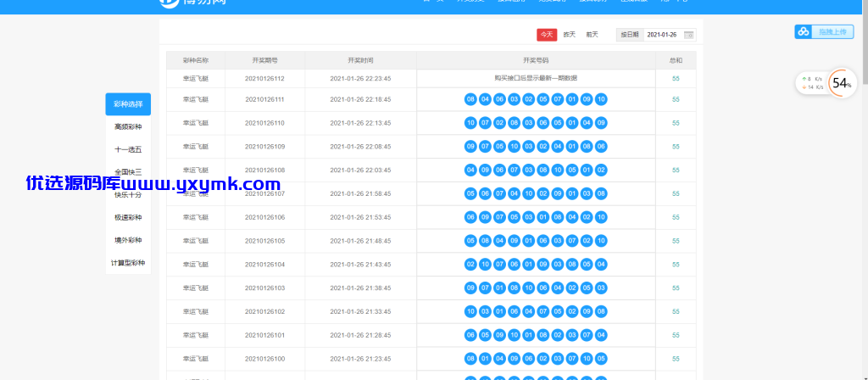The image size is (868, 380).
Task: Click 幸运飞艇 name in row 20210126103
Action: pos(196,288)
